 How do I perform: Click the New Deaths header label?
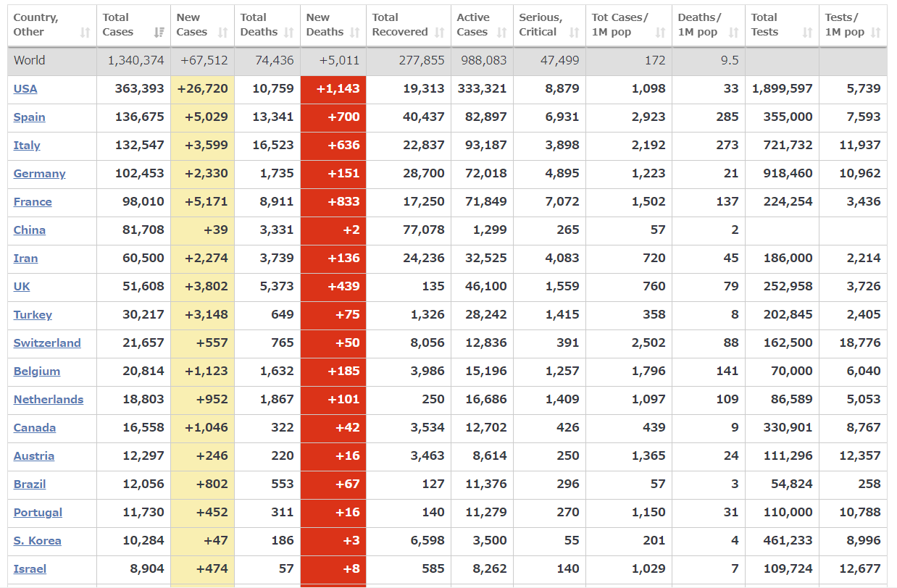click(325, 25)
